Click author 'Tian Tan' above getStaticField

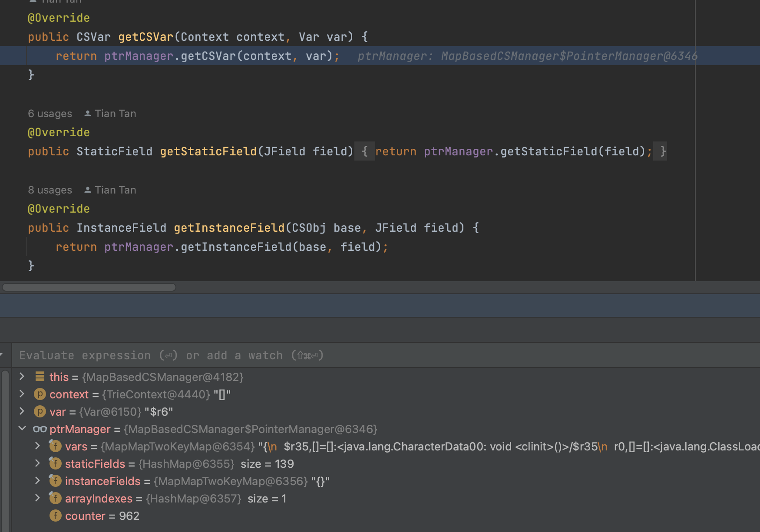pos(116,114)
